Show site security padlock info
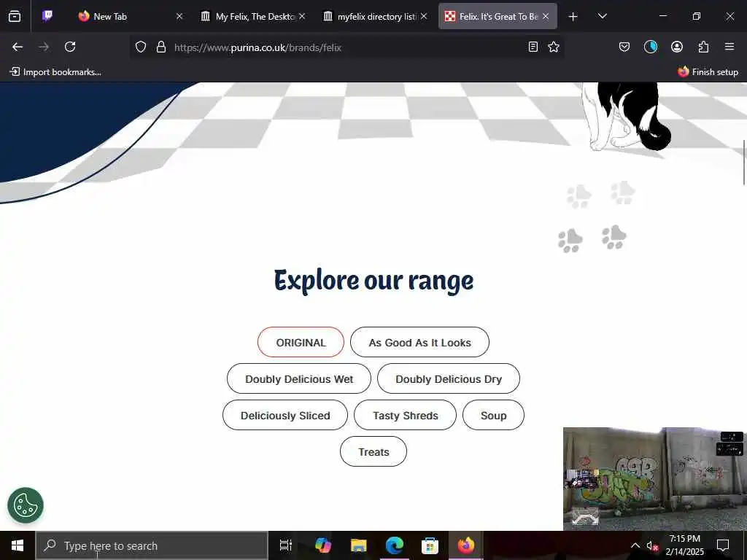The width and height of the screenshot is (747, 560). 161,47
